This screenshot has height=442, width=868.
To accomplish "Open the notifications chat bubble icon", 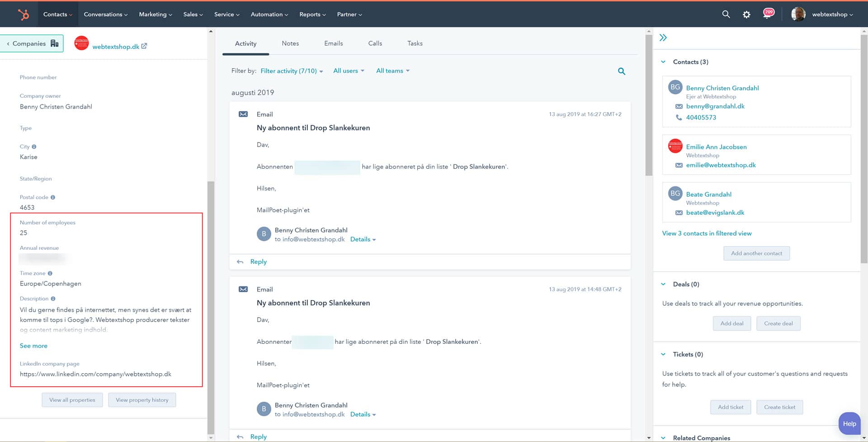I will coord(768,14).
